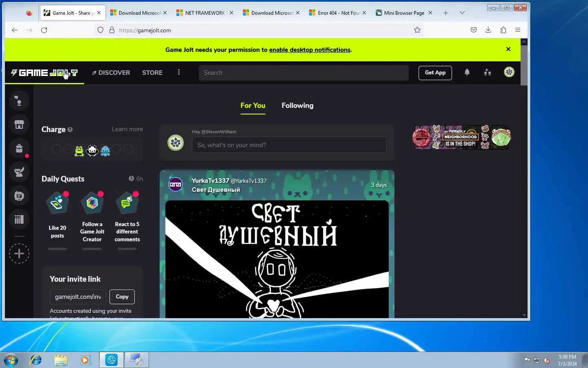Screen dimensions: 588x368
Task: Switch to the NET FRAMEWORK tab
Action: tap(205, 13)
